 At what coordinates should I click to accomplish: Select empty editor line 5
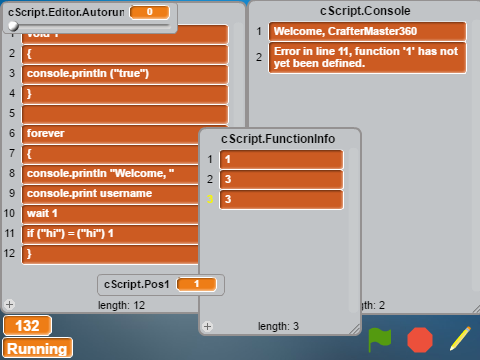pos(125,114)
